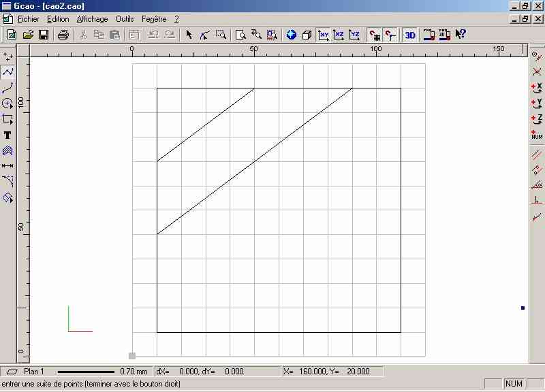Click the perpendicular constraint icon
This screenshot has width=545, height=392.
tap(537, 170)
